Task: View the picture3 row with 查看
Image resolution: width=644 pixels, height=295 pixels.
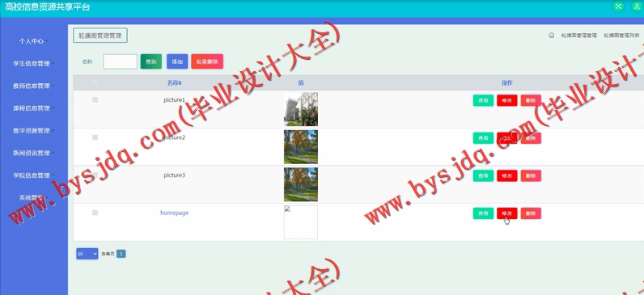Action: click(484, 176)
